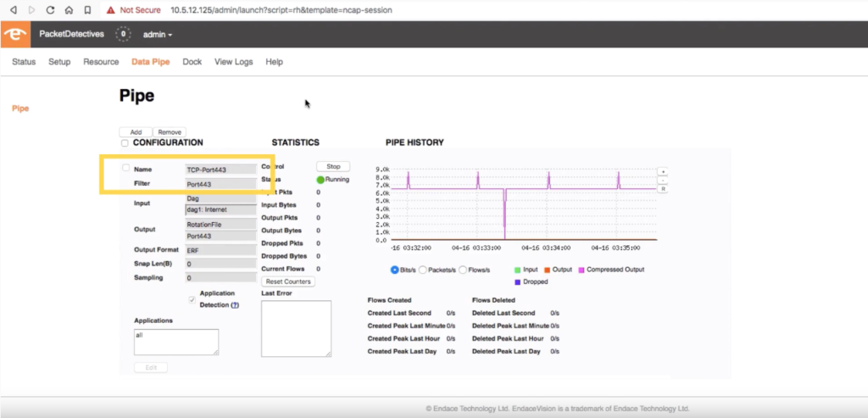Click inside the Last Error text box
Image resolution: width=868 pixels, height=418 pixels.
point(296,329)
